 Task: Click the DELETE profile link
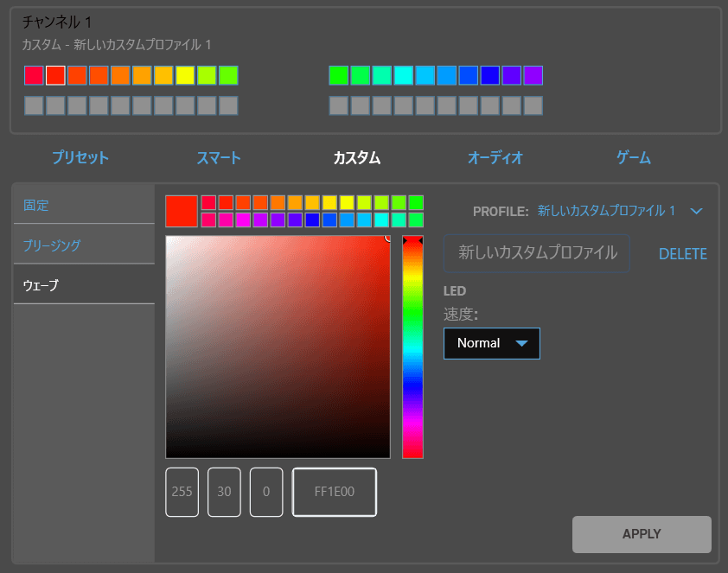682,254
